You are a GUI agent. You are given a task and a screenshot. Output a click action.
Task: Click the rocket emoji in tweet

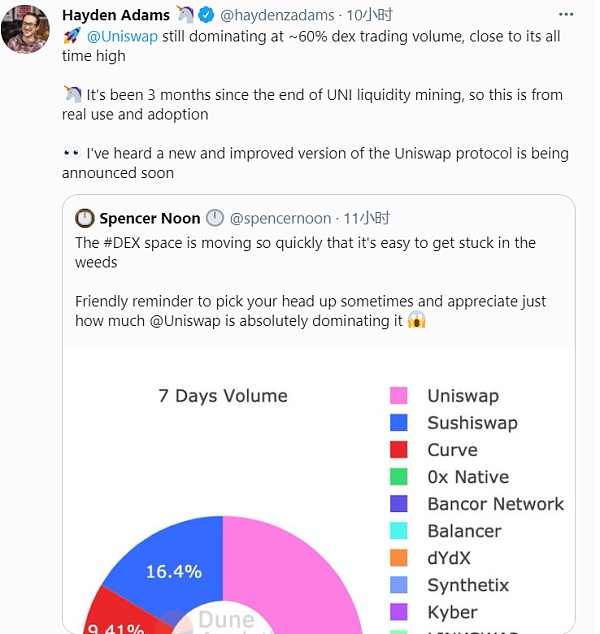[72, 36]
